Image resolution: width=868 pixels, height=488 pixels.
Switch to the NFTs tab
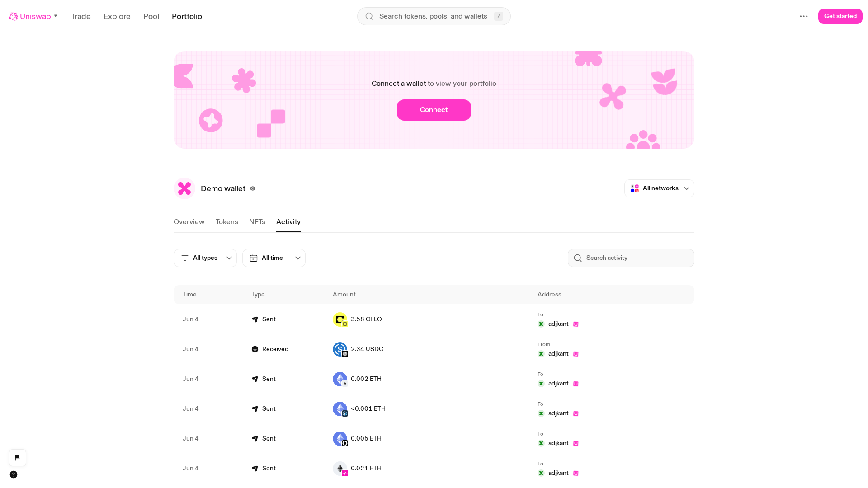257,222
